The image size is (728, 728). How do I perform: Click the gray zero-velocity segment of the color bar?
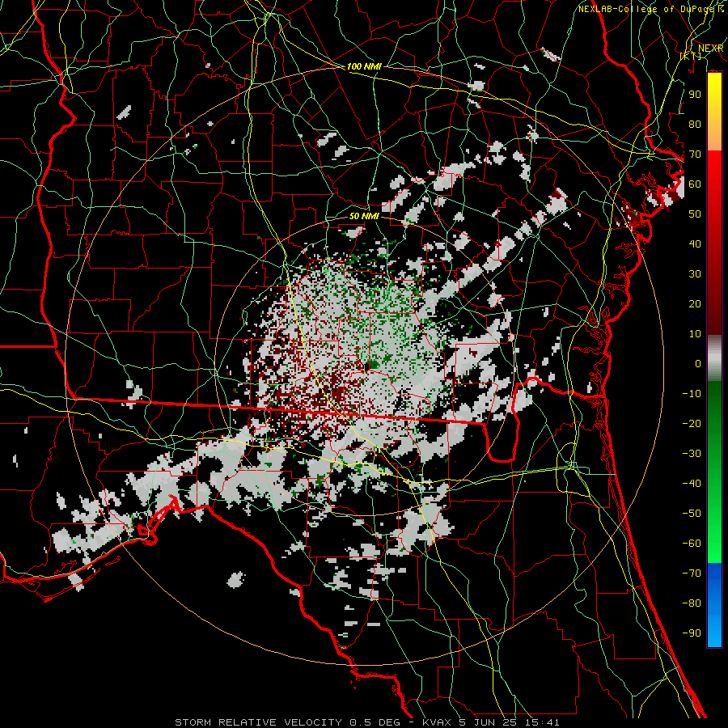click(714, 358)
